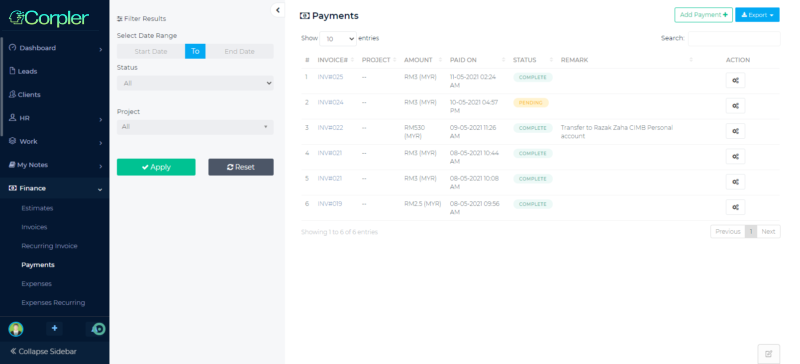The image size is (800, 364).
Task: Click the 'To' date range separator
Action: [x=195, y=52]
